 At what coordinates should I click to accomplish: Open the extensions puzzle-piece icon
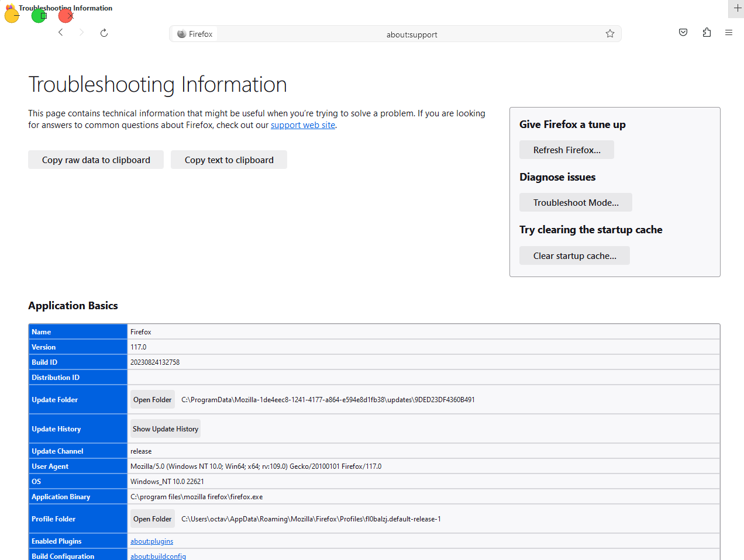tap(706, 32)
